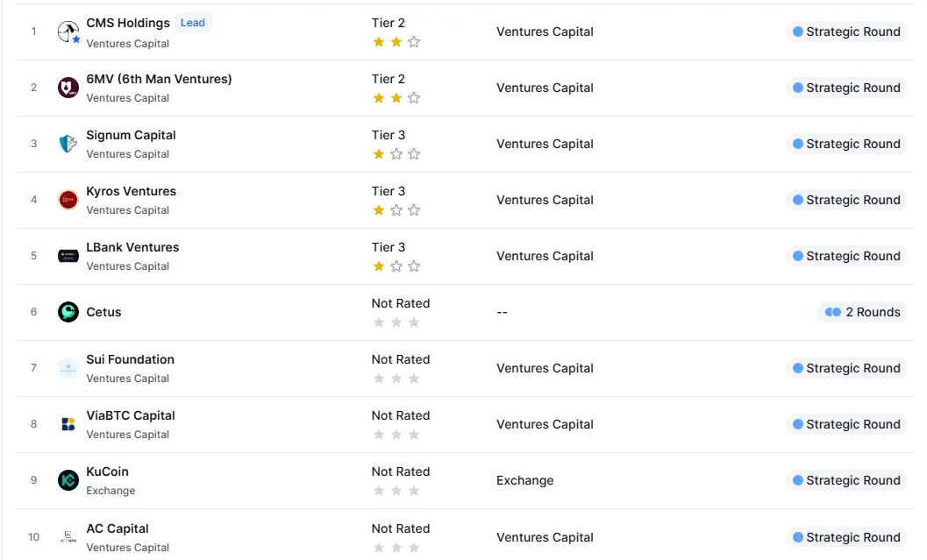Click the AC Capital logo icon
927x560 pixels.
point(68,536)
